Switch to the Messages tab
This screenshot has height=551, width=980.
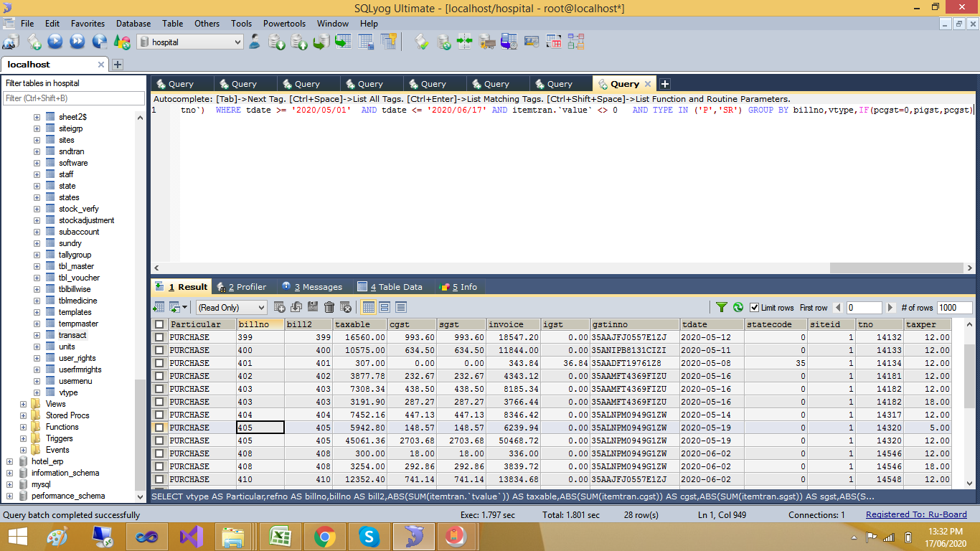tap(312, 286)
